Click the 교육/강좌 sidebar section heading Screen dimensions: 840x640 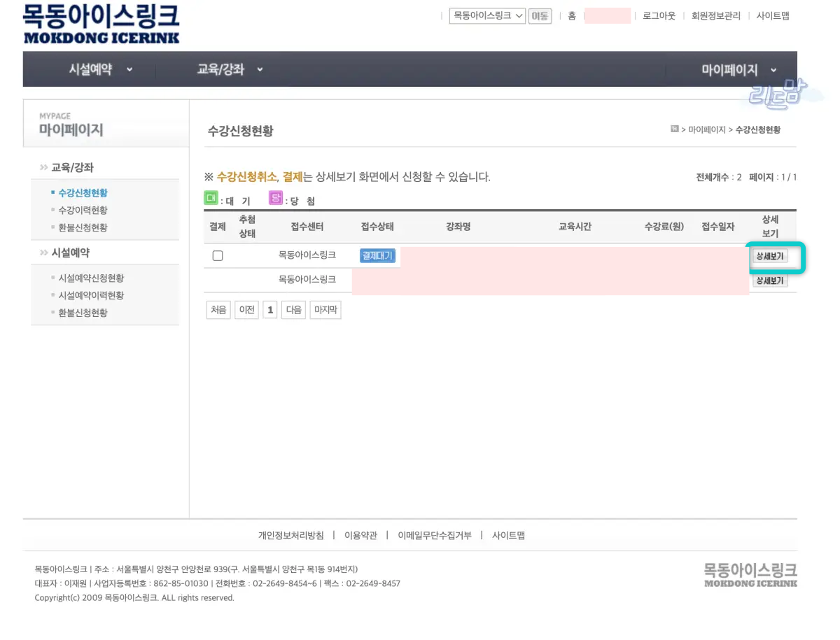point(72,167)
